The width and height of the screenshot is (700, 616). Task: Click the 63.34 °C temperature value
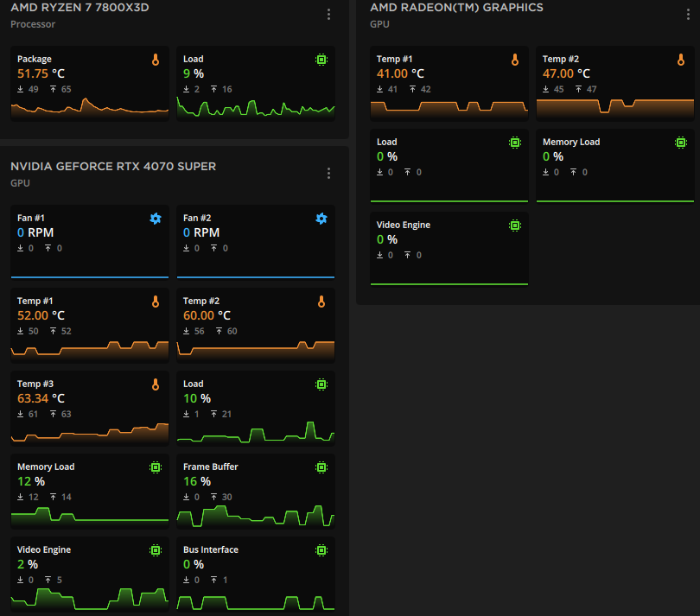(41, 398)
